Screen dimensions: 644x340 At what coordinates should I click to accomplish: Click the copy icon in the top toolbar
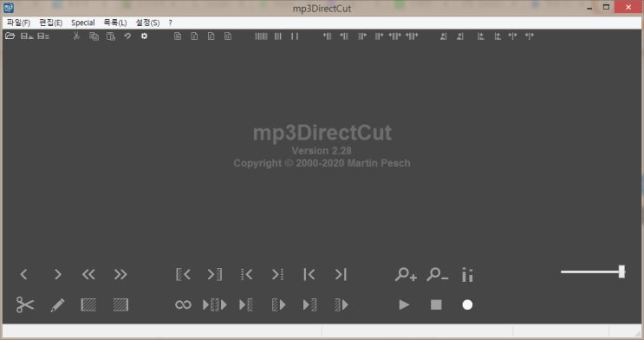[94, 36]
